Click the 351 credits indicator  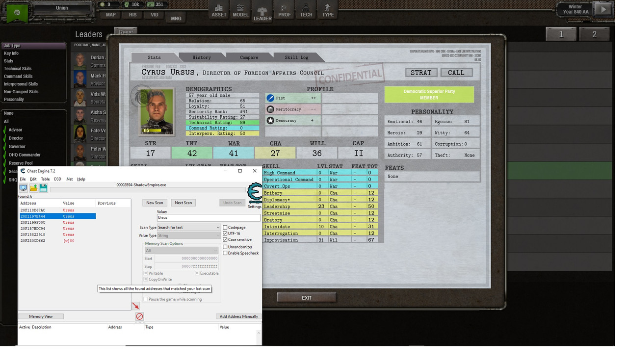[156, 4]
